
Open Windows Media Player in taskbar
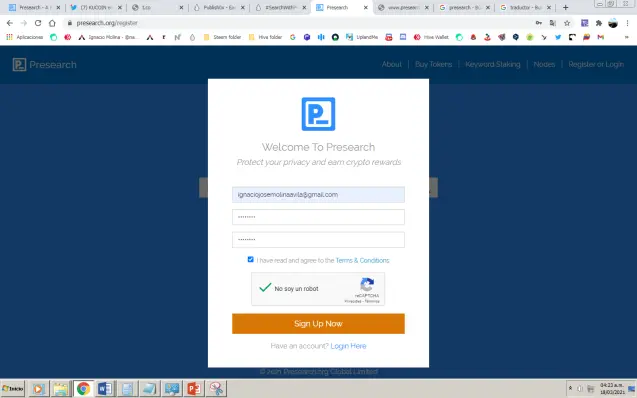point(39,389)
